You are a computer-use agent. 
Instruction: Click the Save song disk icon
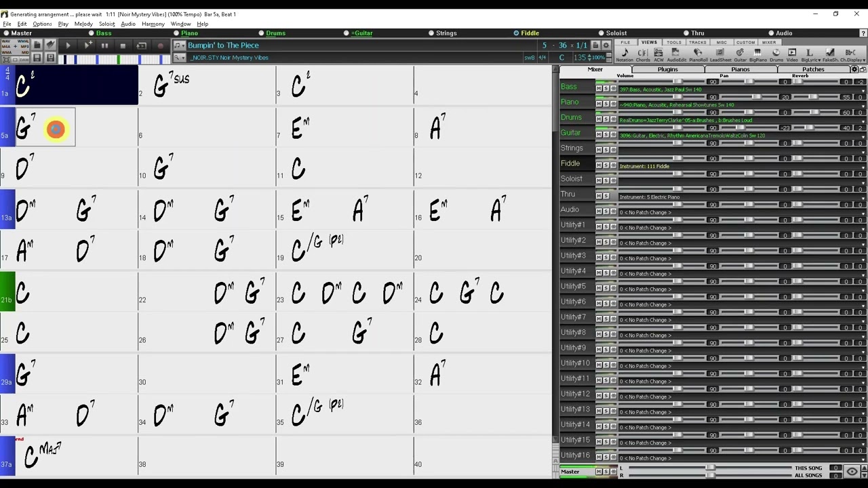(37, 58)
